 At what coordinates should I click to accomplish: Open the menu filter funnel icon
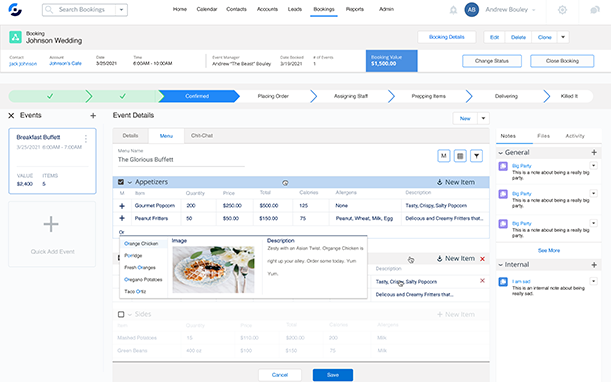pos(477,156)
